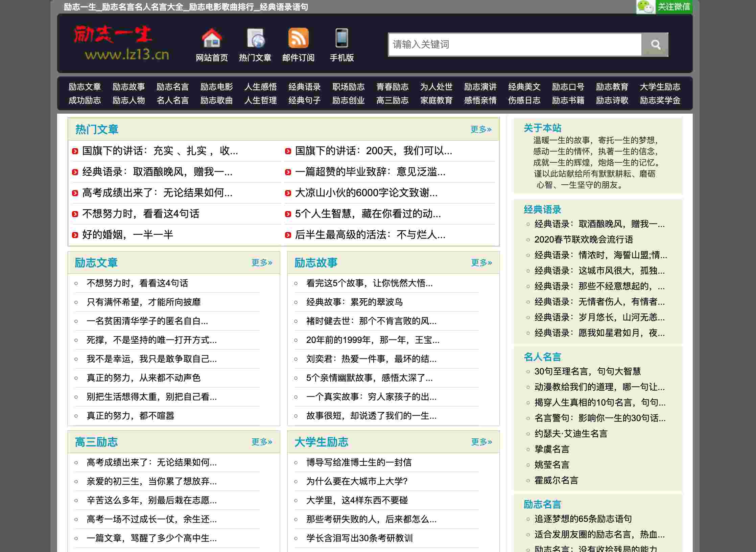Open 后半生最高级的活法 article
This screenshot has width=756, height=552.
coord(370,235)
